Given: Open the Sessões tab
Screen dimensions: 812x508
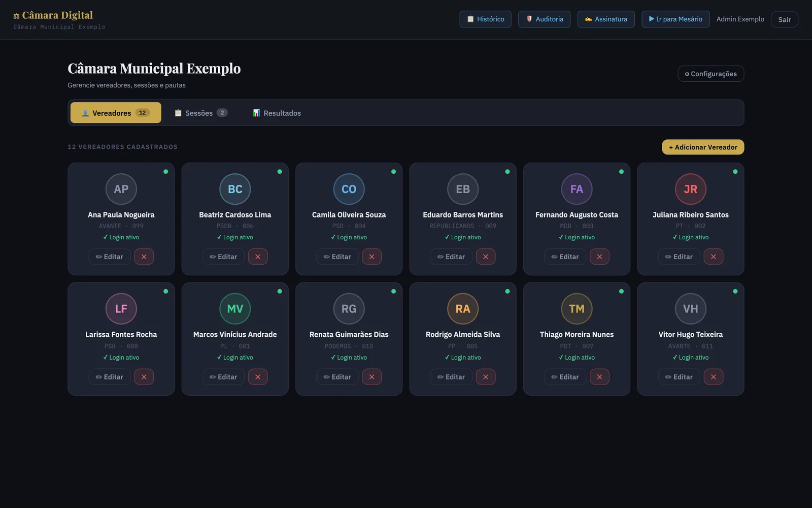Looking at the screenshot, I should [201, 113].
